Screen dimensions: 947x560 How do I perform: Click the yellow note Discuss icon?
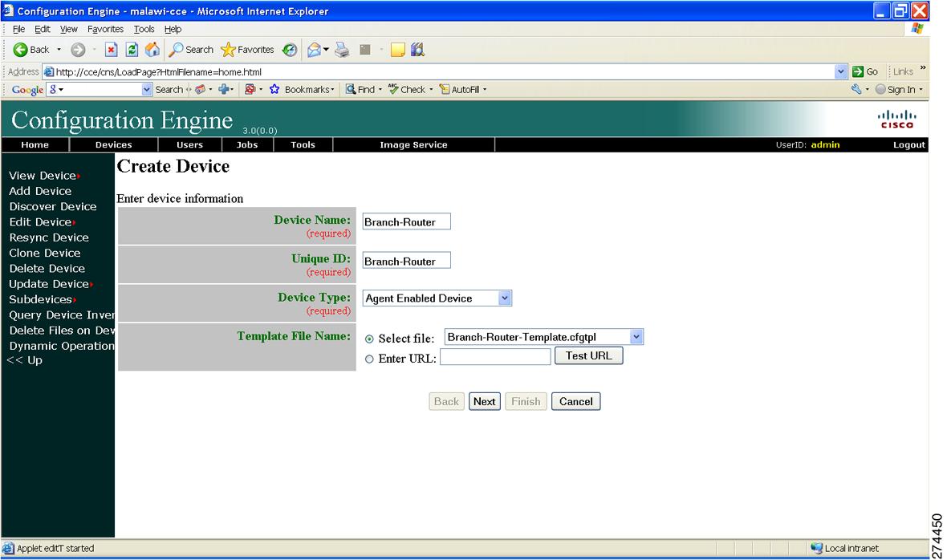(x=397, y=50)
